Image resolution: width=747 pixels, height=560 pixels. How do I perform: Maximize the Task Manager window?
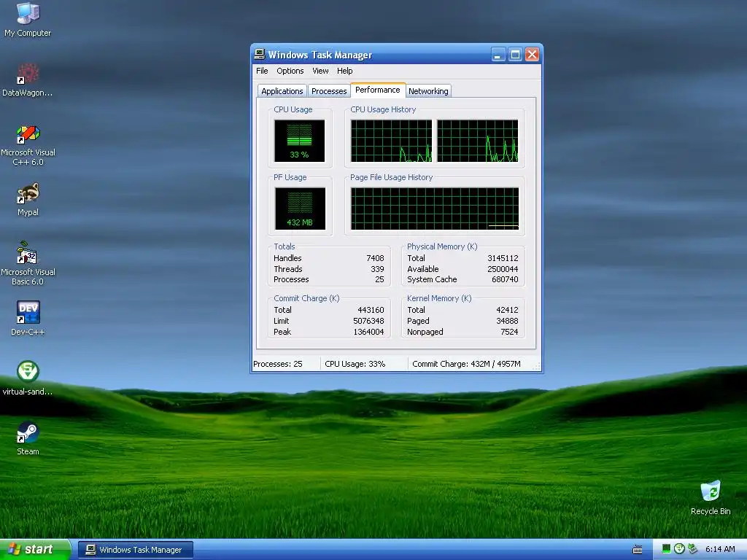click(x=516, y=55)
